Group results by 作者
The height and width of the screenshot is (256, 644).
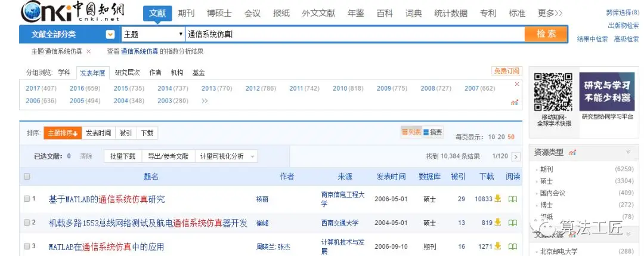(x=155, y=73)
